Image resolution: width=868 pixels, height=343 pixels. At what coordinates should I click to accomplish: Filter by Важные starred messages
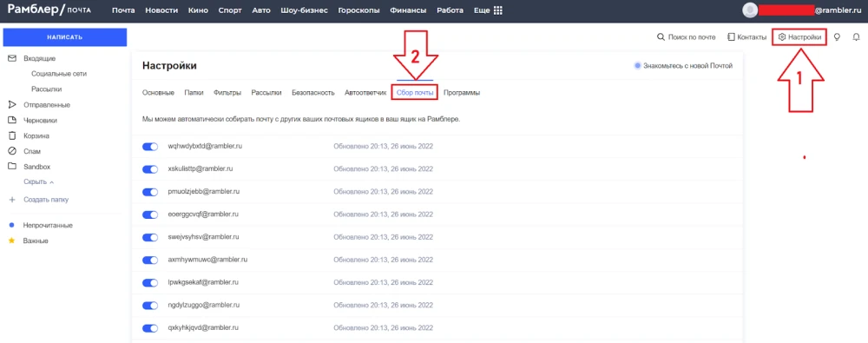36,241
